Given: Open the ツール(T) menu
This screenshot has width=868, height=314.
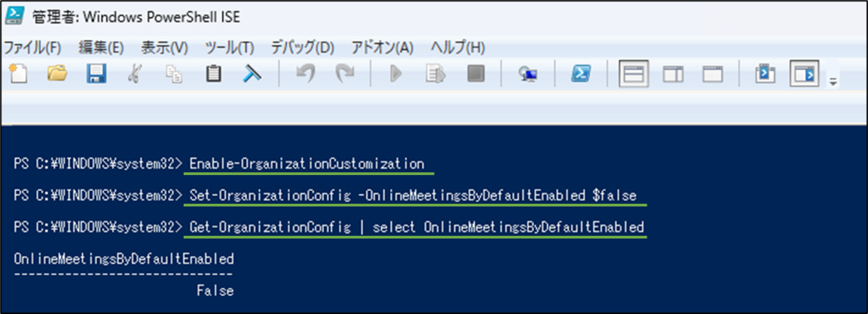Looking at the screenshot, I should 230,48.
